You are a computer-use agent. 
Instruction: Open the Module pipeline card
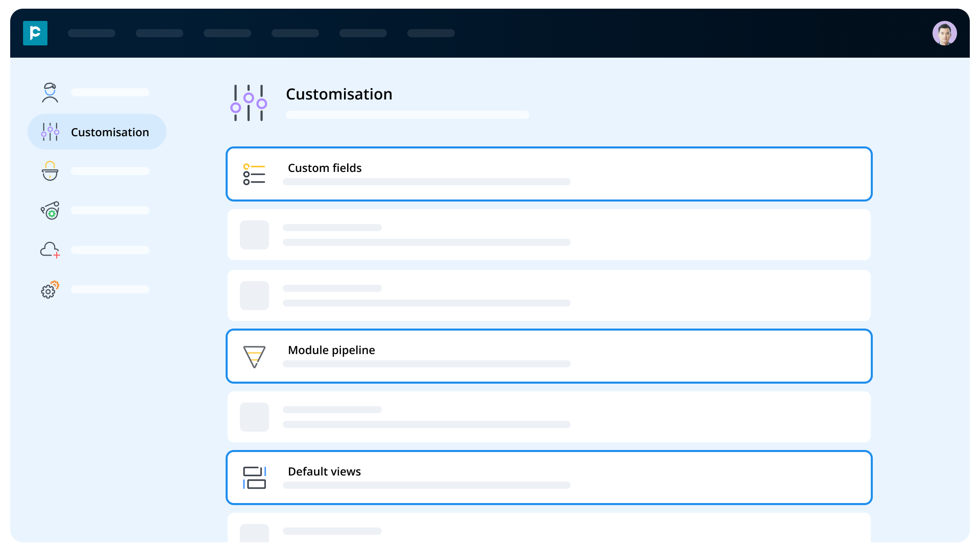coord(549,356)
